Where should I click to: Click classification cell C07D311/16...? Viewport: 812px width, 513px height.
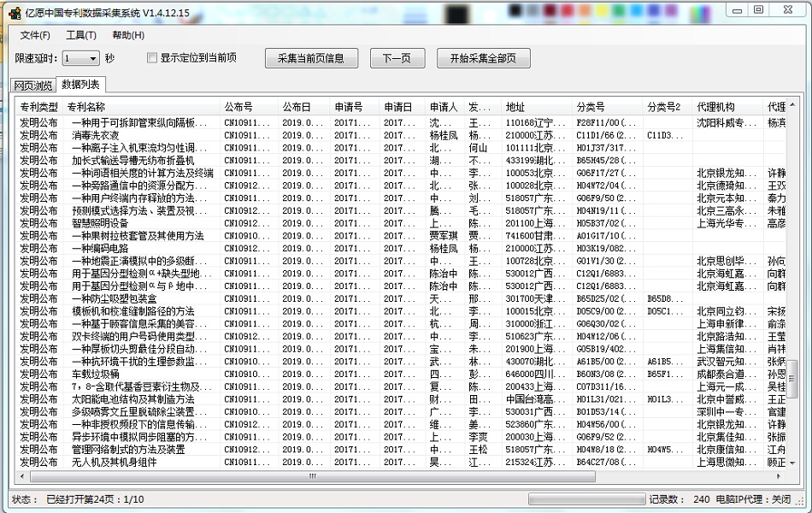tap(606, 386)
